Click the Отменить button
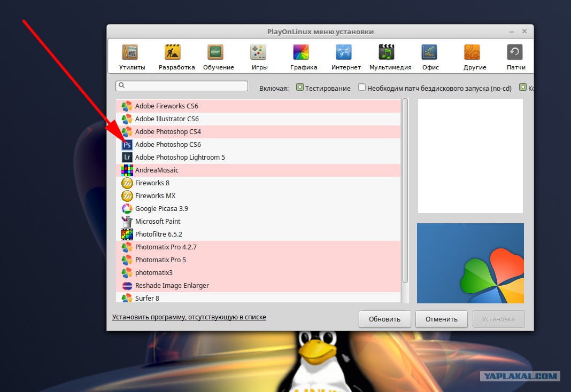The width and height of the screenshot is (571, 392). click(x=442, y=319)
